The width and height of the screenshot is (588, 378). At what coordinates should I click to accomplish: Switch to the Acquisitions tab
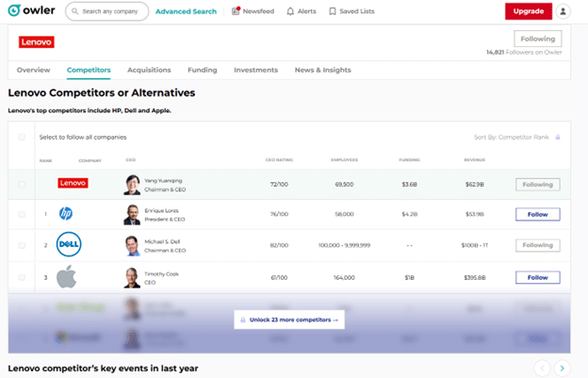point(149,70)
